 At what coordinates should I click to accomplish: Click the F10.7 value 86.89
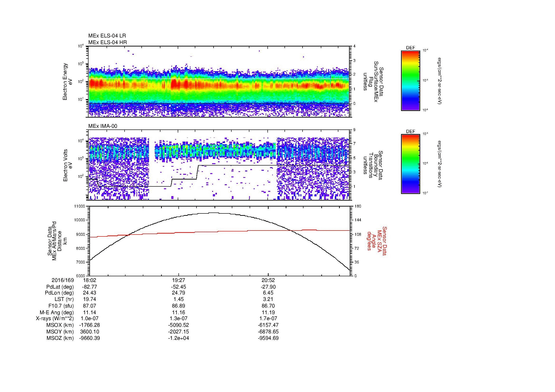178,306
